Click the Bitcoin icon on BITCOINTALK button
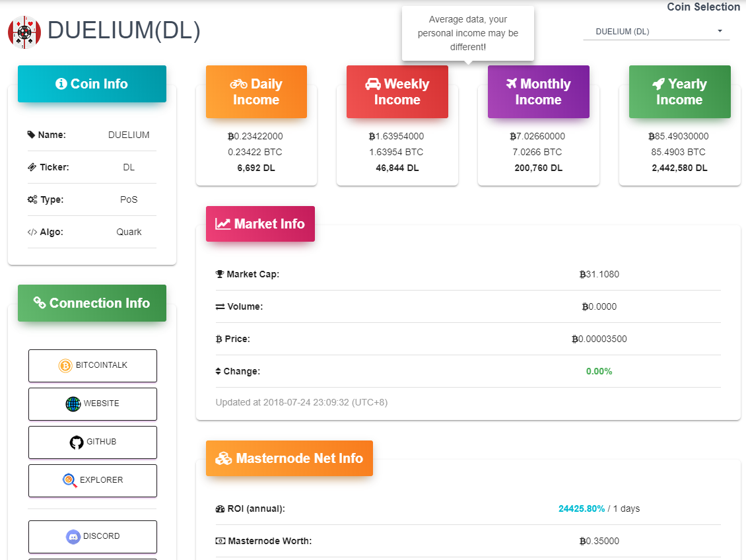 65,365
